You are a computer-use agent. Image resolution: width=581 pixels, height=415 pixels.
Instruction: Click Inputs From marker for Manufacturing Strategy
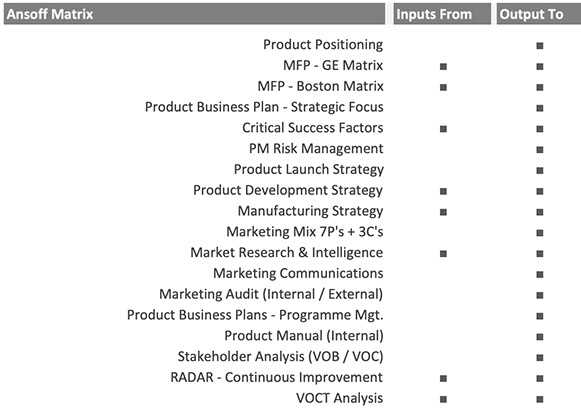(443, 212)
